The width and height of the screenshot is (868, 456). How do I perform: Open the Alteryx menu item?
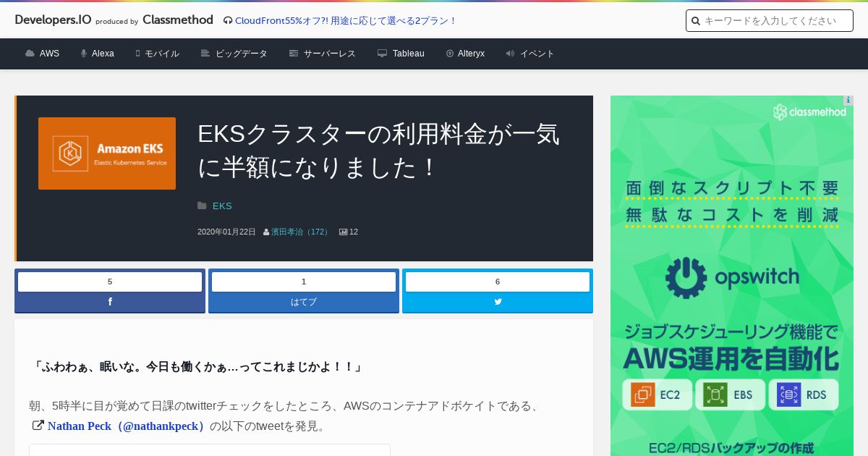471,54
